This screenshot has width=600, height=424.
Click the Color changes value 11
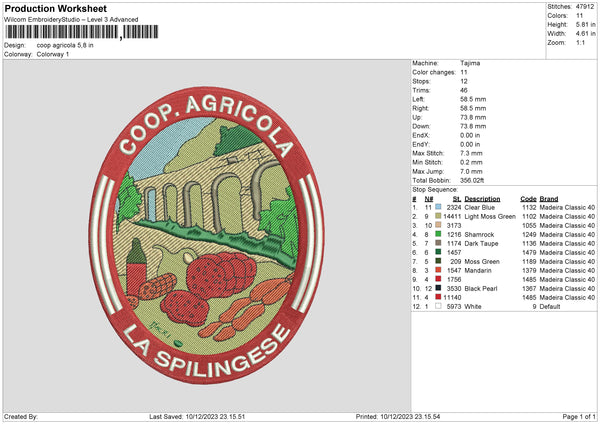(x=464, y=72)
